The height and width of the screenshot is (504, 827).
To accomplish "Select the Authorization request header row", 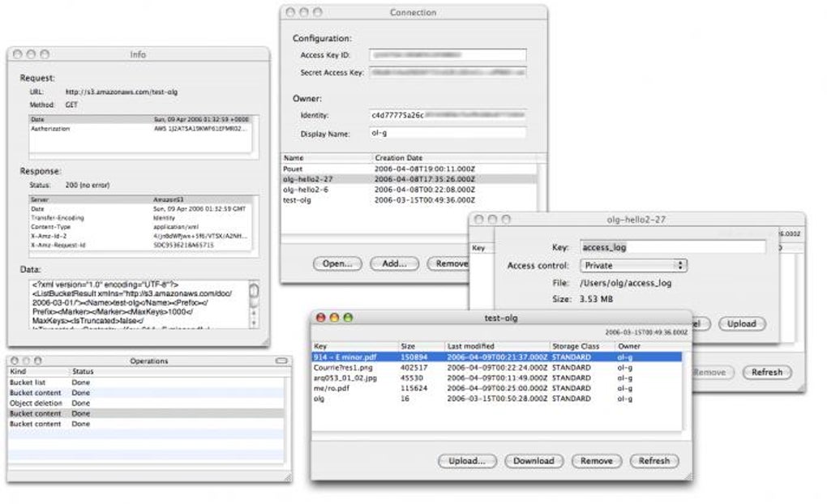I will pyautogui.click(x=140, y=129).
